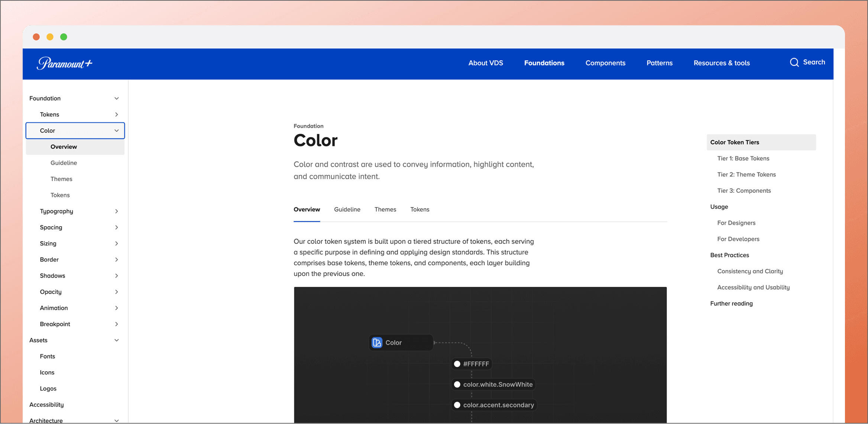The width and height of the screenshot is (868, 424).
Task: Click the color.accent.secondary token dot
Action: pyautogui.click(x=457, y=405)
